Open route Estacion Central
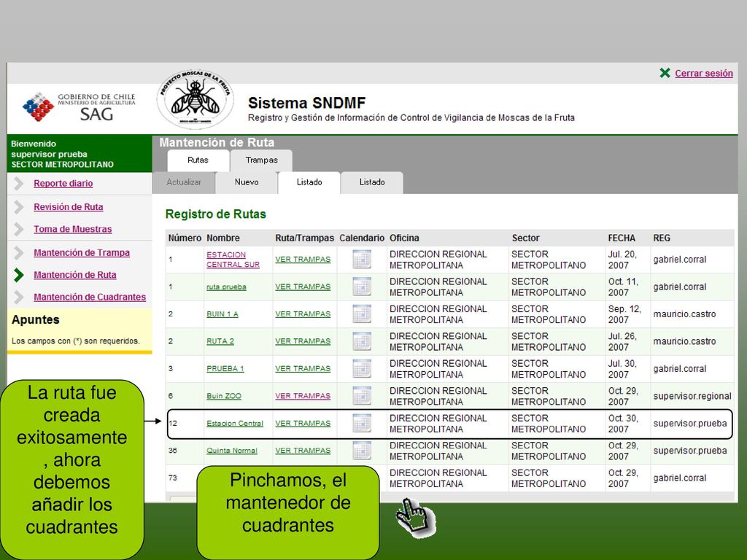Image resolution: width=747 pixels, height=560 pixels. coord(235,423)
